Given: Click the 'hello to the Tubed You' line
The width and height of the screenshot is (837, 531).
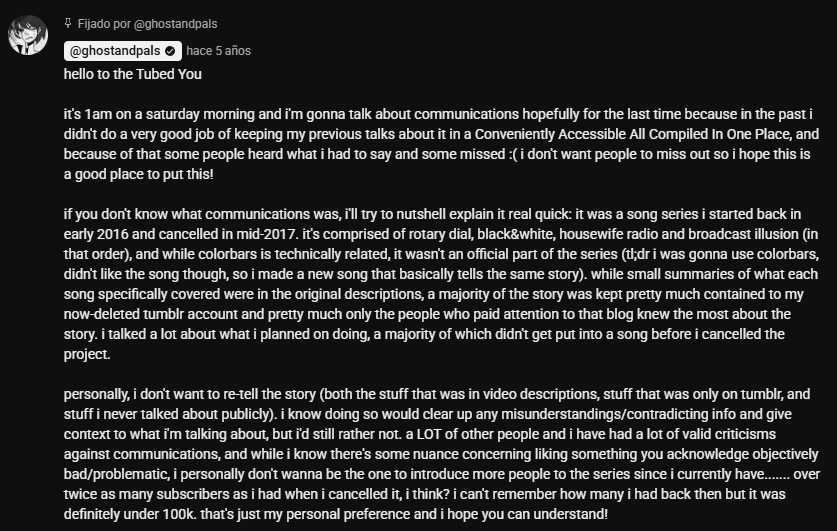Looking at the screenshot, I should point(131,73).
